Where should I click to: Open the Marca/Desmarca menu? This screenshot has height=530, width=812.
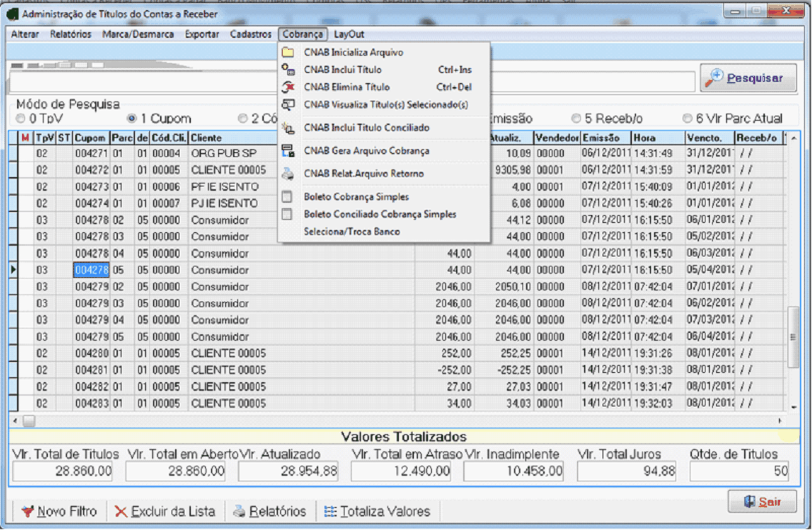pos(138,34)
